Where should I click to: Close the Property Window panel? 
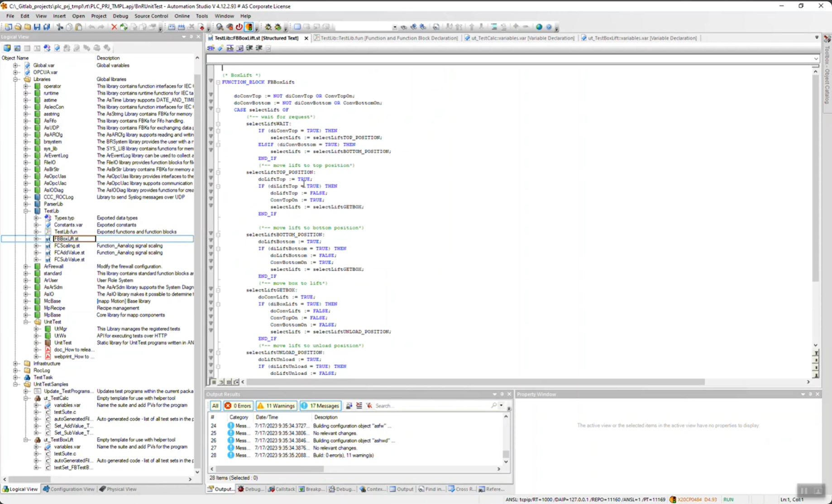tap(818, 395)
